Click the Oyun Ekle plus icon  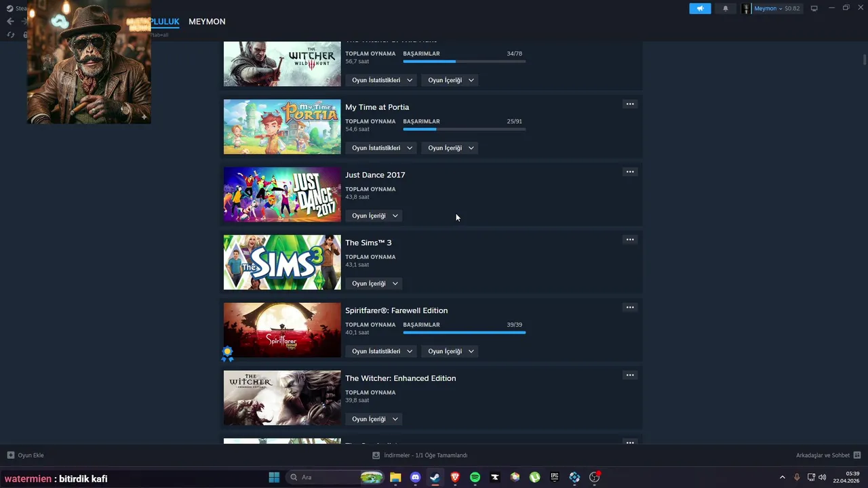(10, 455)
